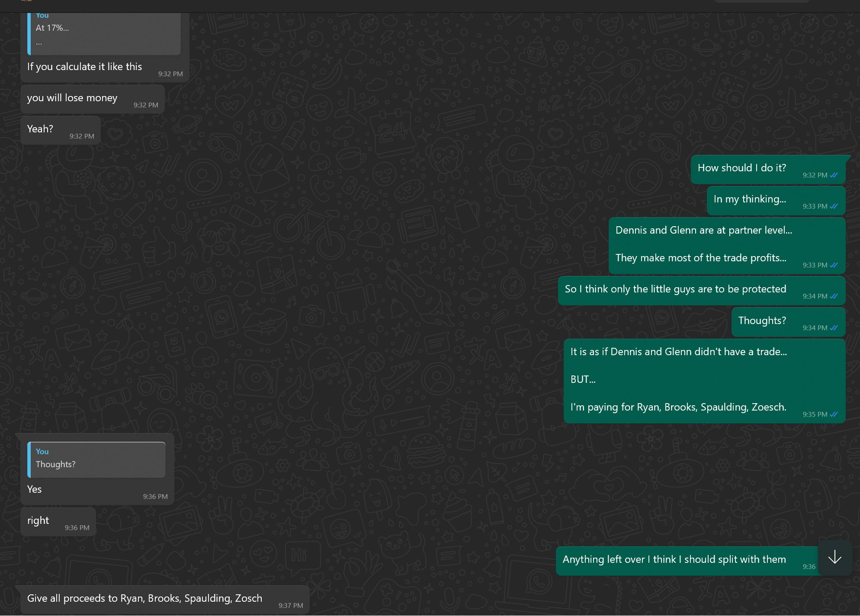Click blue ticks on "little guys" message
The width and height of the screenshot is (860, 616).
[x=834, y=296]
